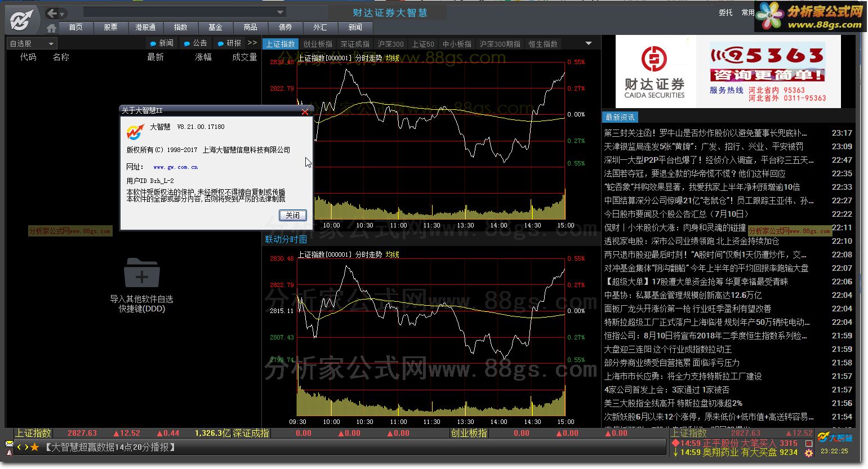Screen dimensions: 868x469
Task: Click the Dazhihui main logo icon
Action: click(21, 19)
